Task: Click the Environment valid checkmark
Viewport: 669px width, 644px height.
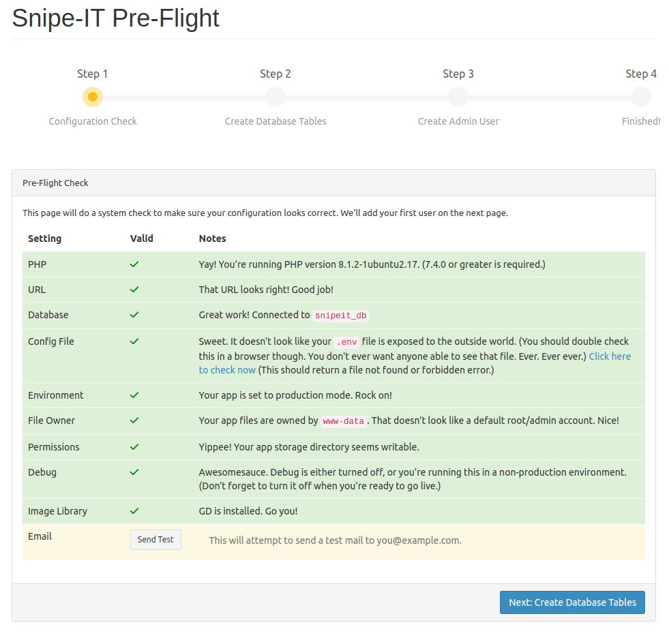Action: click(134, 395)
